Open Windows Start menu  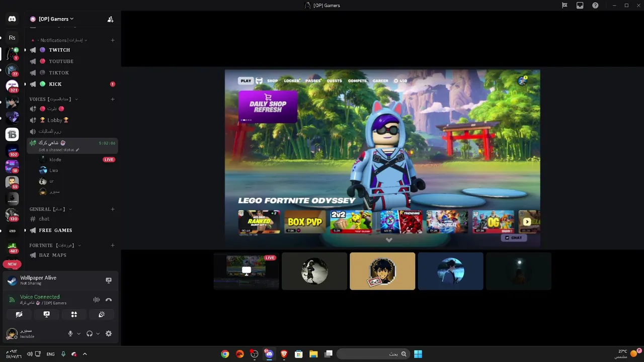point(418,354)
